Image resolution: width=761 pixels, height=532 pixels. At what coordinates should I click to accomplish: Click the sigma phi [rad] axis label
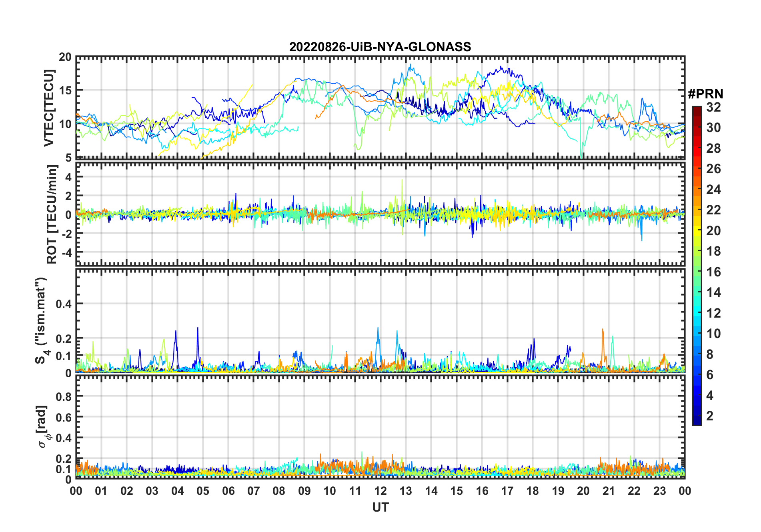coord(44,427)
